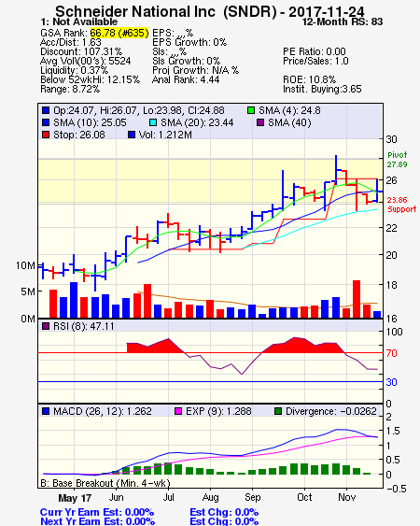Viewport: 420px width, 526px height.
Task: Click the Proj Growth: N/A % text
Action: (195, 70)
